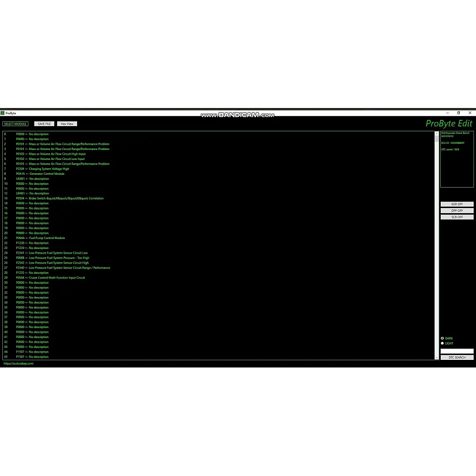Select the DARK theme radio button
The width and height of the screenshot is (476, 476).
[442, 338]
